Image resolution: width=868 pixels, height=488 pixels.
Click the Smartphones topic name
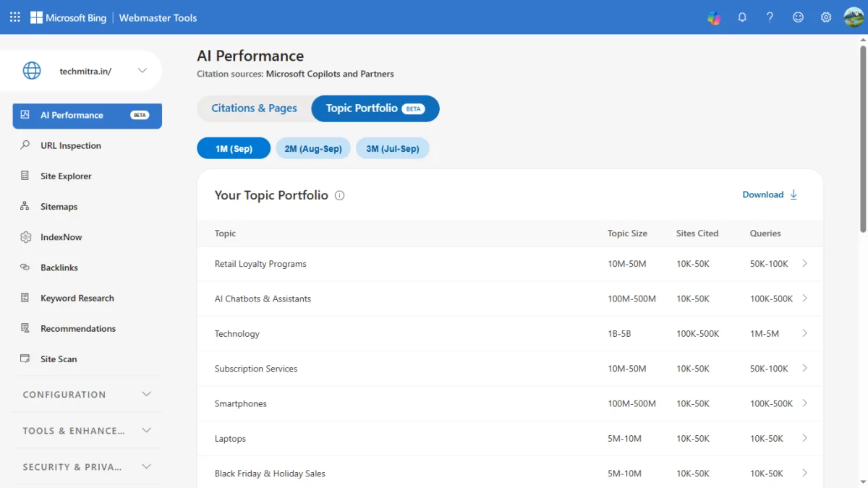tap(240, 403)
